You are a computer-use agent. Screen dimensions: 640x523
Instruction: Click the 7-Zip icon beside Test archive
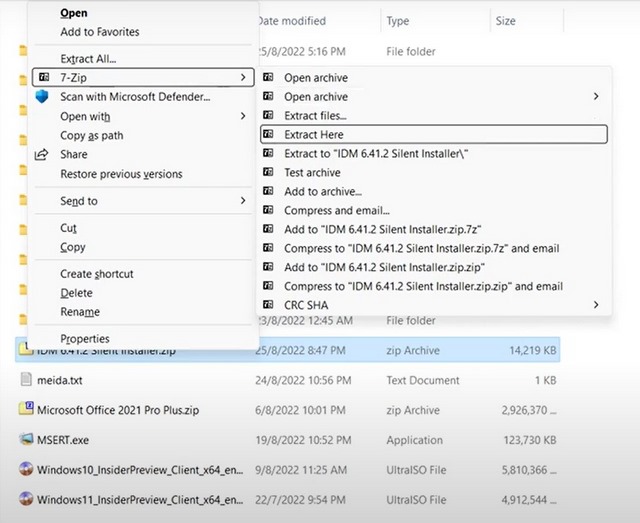click(267, 172)
